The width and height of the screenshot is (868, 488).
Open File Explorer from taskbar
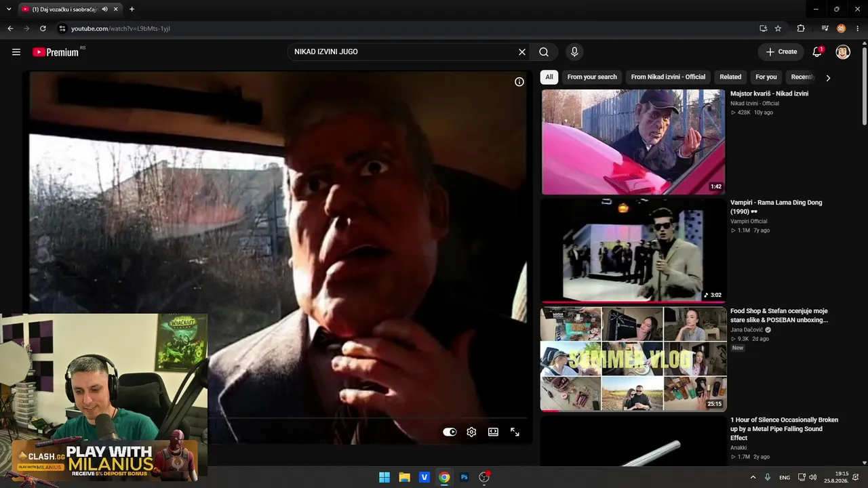[x=404, y=477]
